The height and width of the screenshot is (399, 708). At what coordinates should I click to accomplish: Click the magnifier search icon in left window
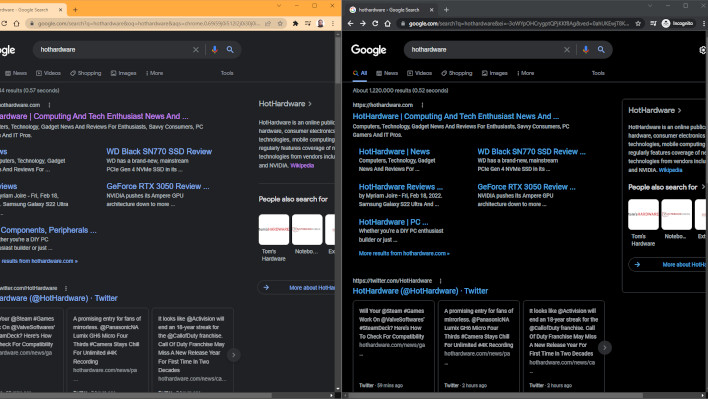230,50
